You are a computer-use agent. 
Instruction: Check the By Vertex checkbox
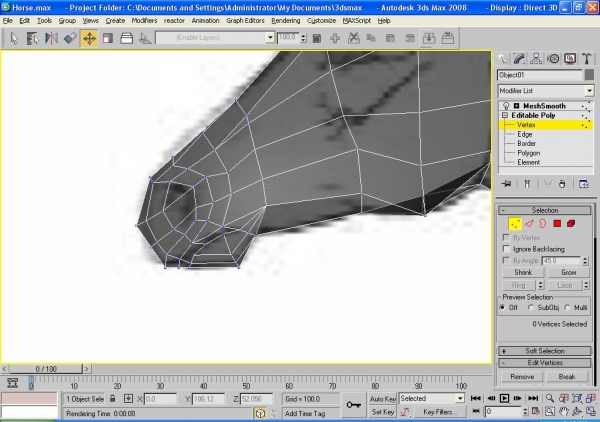tap(506, 238)
